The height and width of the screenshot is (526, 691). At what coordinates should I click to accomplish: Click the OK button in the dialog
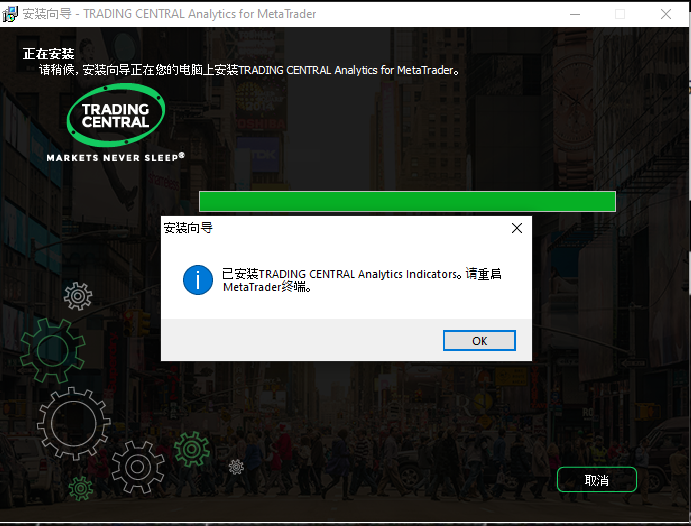(479, 341)
